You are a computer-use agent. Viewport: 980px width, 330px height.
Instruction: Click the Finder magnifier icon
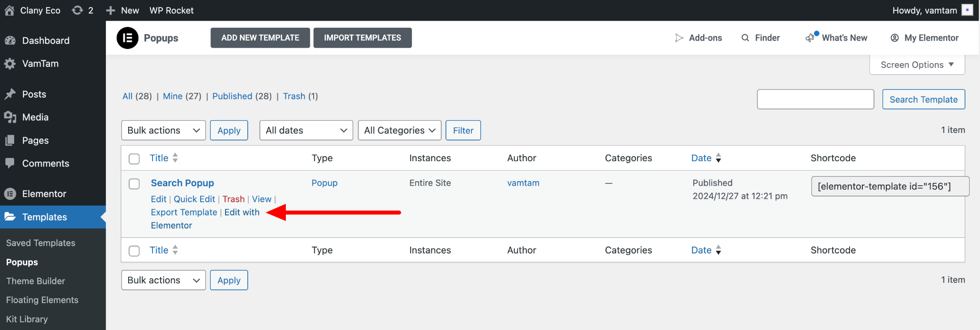tap(745, 38)
